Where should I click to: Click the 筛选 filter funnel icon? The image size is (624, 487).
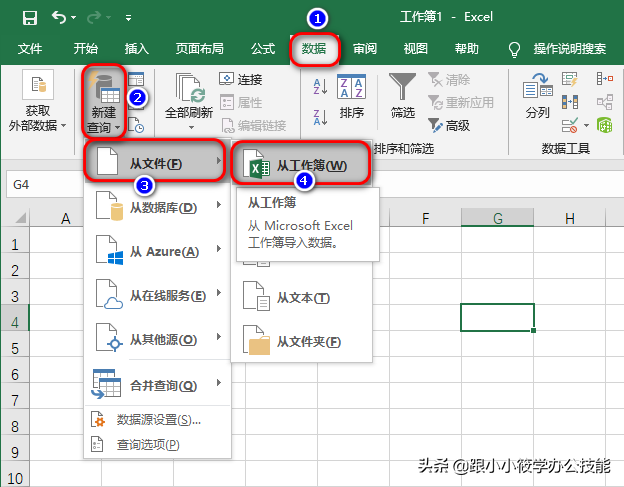tap(402, 96)
